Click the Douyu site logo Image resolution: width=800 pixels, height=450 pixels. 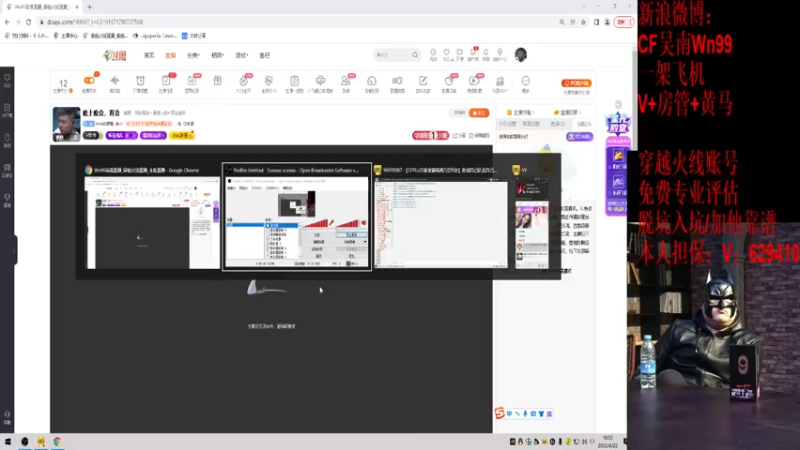(x=114, y=55)
